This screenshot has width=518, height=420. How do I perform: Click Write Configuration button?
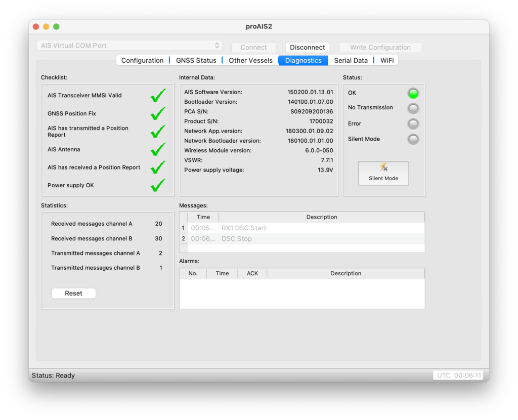(380, 47)
